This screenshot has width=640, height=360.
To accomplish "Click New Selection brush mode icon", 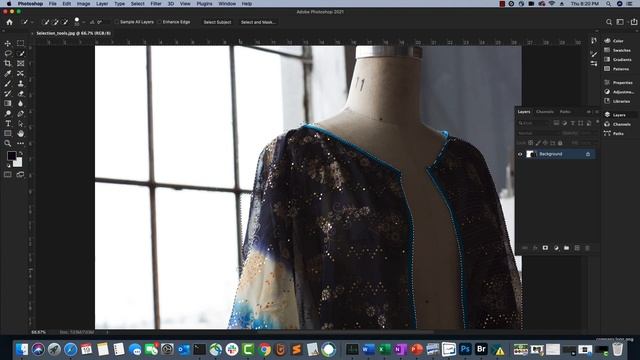I will 46,22.
